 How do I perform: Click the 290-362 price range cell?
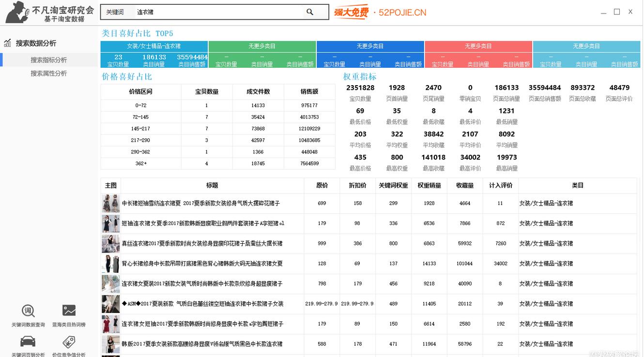pyautogui.click(x=141, y=152)
